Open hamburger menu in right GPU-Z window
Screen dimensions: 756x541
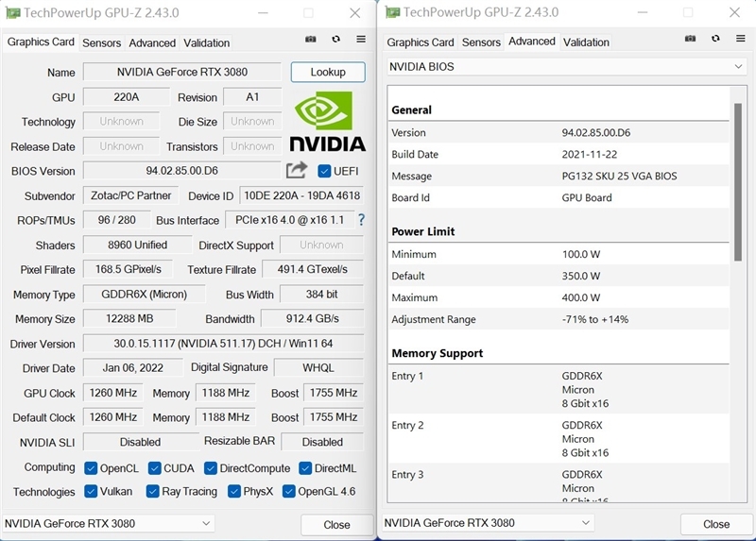741,39
